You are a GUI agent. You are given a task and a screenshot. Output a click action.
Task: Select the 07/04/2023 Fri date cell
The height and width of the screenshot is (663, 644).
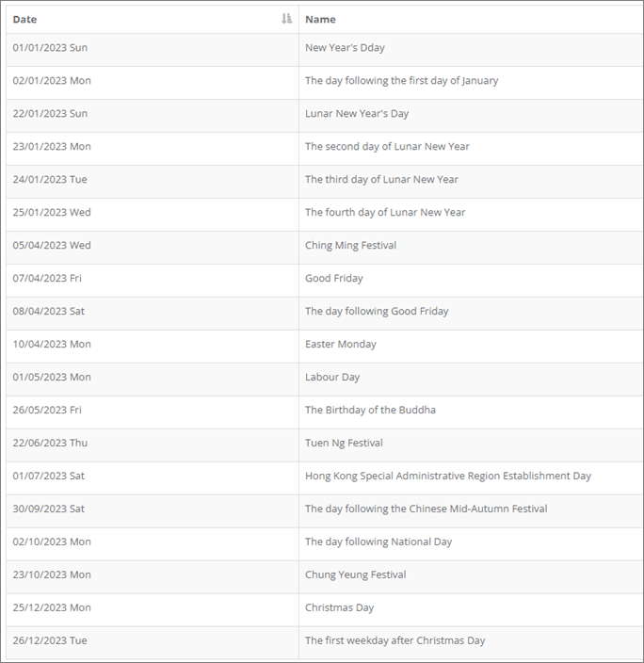coord(46,279)
